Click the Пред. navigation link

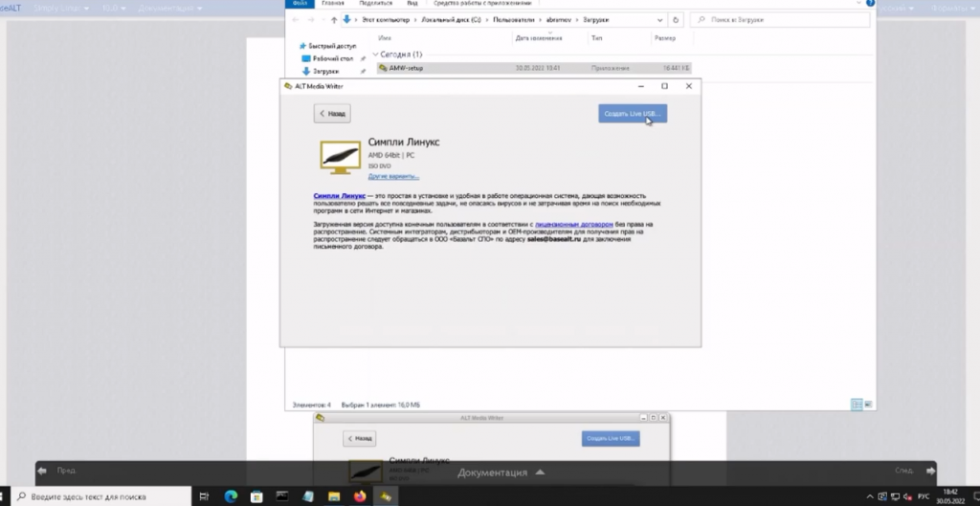tap(66, 471)
